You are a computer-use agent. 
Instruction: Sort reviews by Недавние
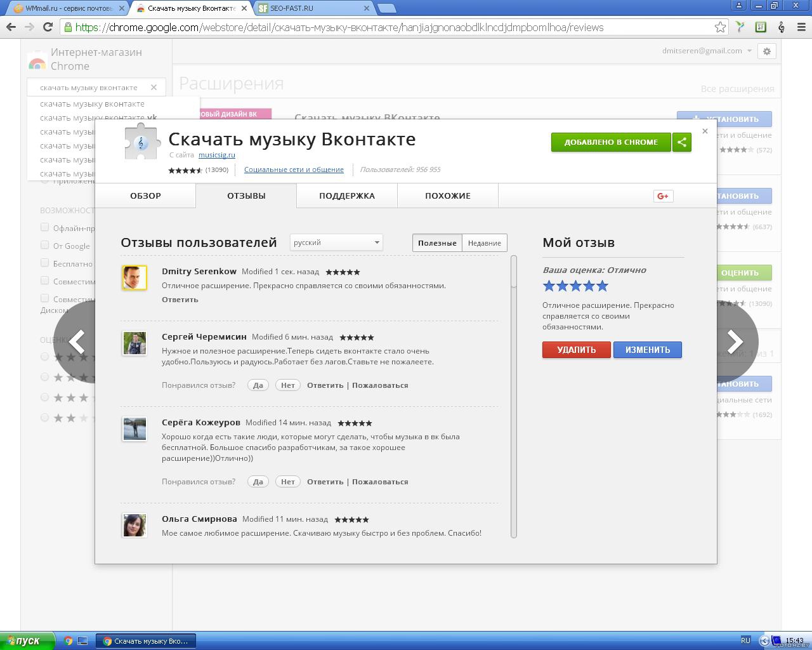pos(485,242)
